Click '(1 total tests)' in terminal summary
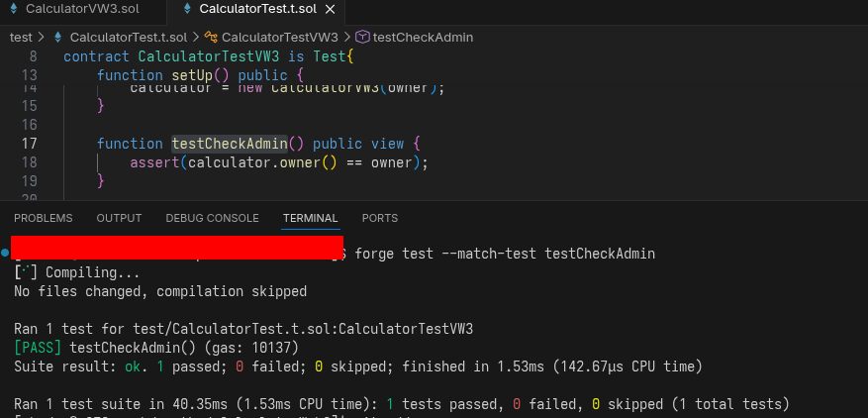 tap(730, 405)
